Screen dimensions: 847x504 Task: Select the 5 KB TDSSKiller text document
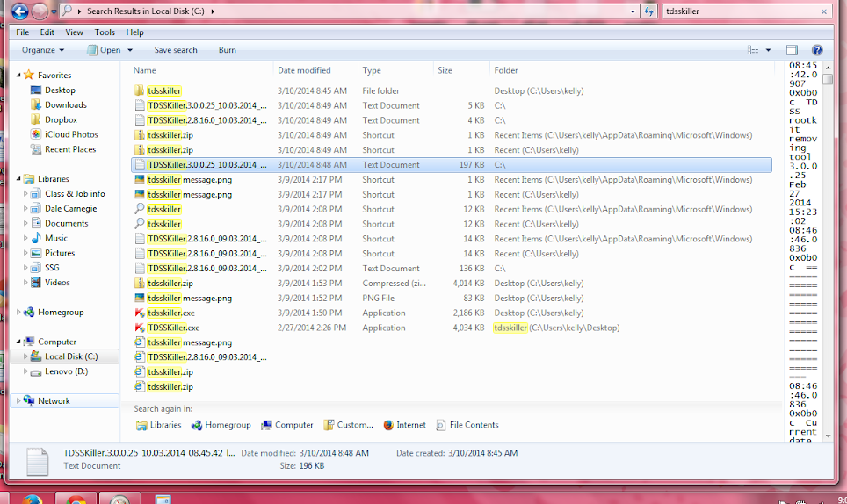[x=206, y=105]
